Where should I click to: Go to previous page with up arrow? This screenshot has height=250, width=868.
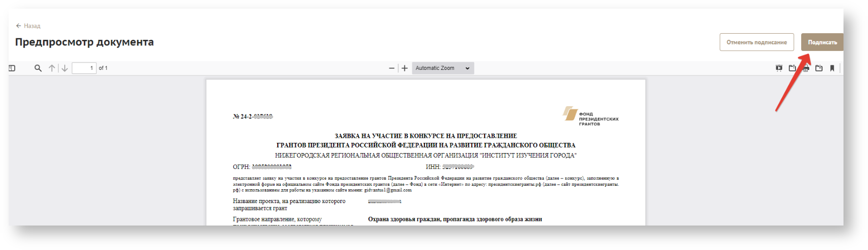point(52,68)
